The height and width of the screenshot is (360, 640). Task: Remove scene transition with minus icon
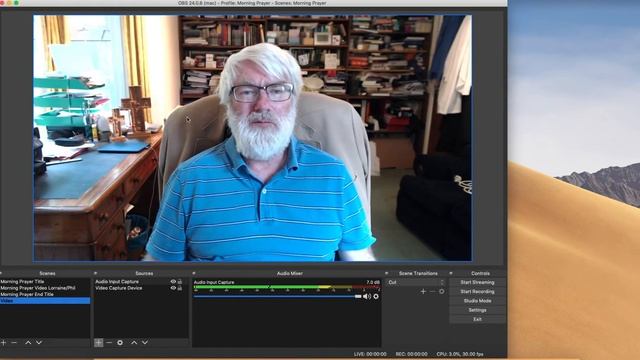(x=432, y=291)
